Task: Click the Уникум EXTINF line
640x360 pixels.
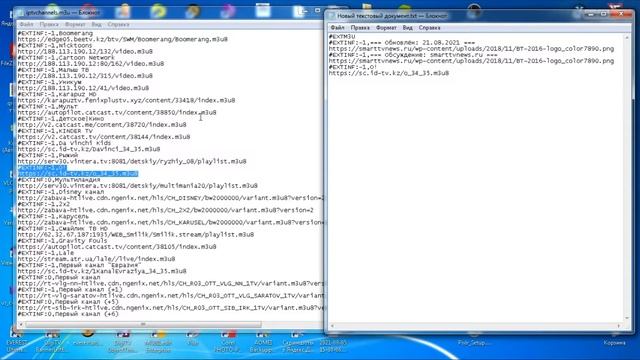Action: tap(50, 82)
